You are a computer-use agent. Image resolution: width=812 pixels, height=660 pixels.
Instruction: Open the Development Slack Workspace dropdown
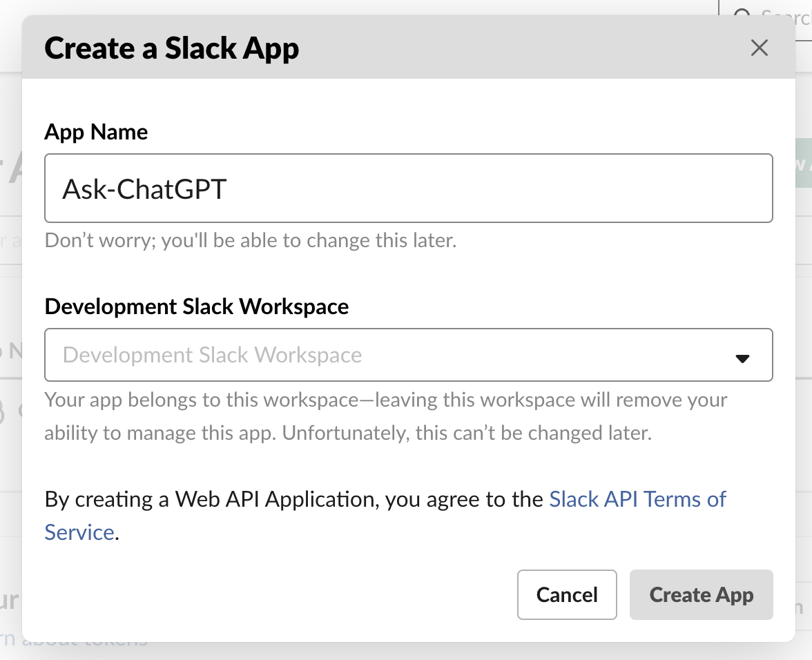pyautogui.click(x=407, y=355)
